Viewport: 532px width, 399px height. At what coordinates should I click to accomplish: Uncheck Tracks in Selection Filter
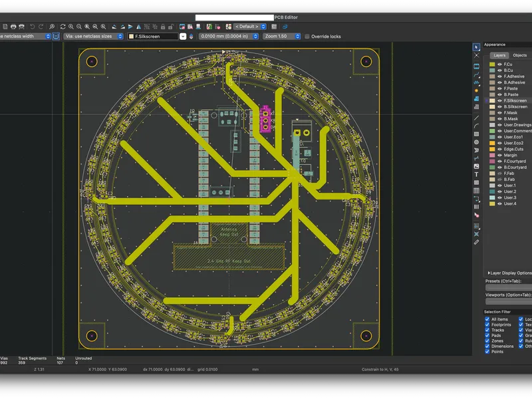click(x=487, y=330)
